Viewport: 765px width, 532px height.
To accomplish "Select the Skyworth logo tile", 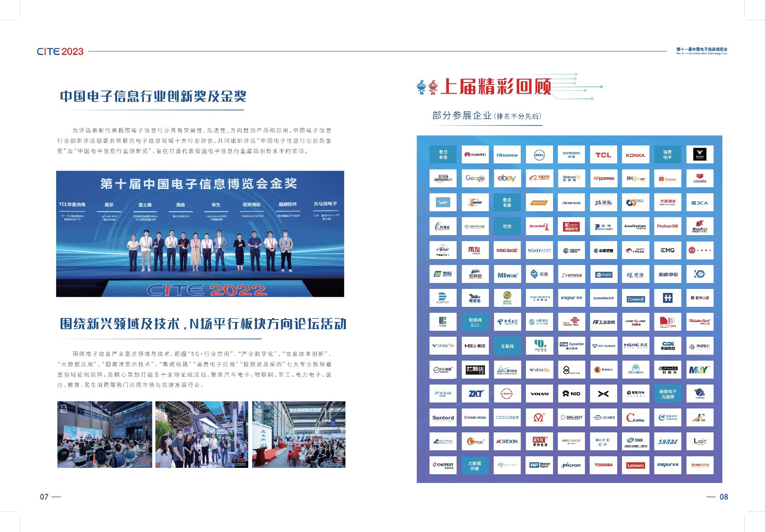I will coord(571,155).
